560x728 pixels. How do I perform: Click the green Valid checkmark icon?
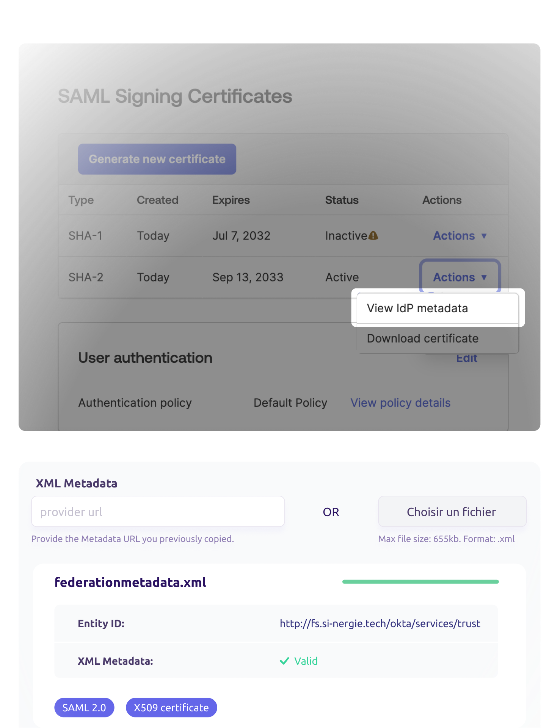click(x=284, y=661)
